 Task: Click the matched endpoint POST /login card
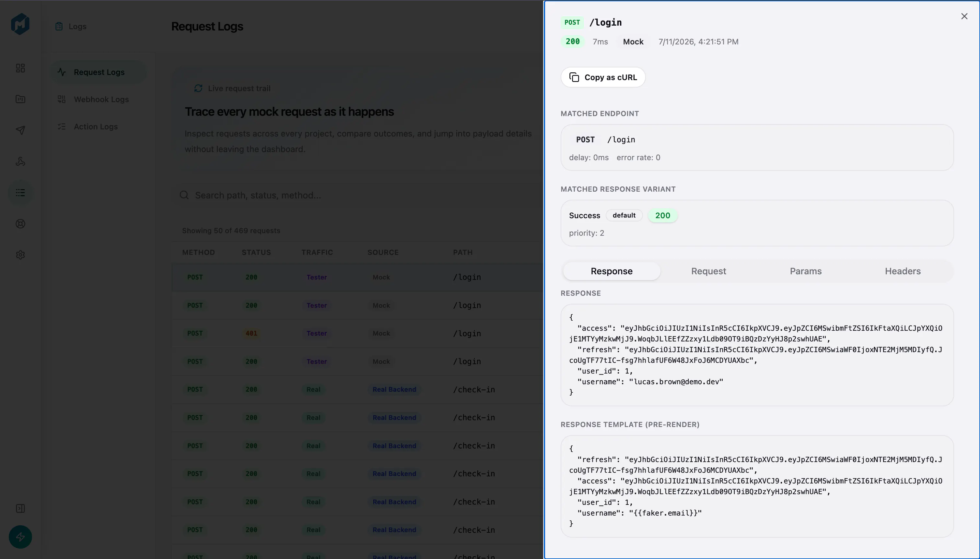point(757,148)
